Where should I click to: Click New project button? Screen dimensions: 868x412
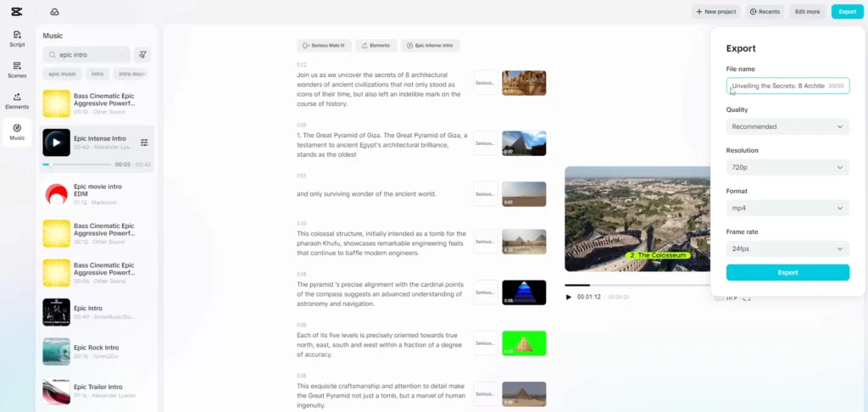tap(715, 12)
